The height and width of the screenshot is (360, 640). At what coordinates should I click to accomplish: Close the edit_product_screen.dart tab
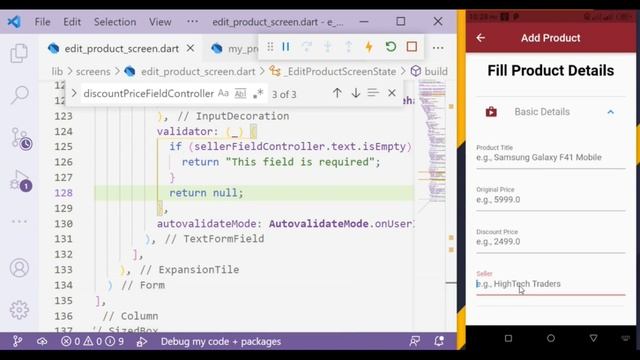pyautogui.click(x=190, y=48)
